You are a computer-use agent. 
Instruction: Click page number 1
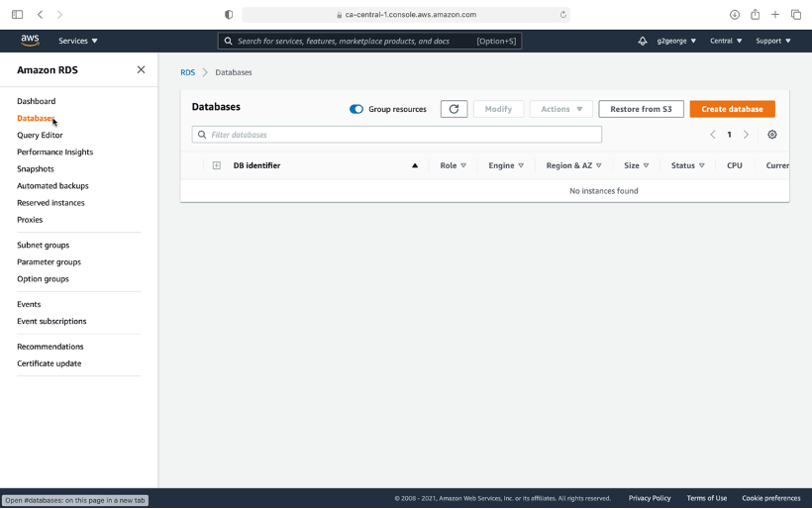(x=729, y=135)
